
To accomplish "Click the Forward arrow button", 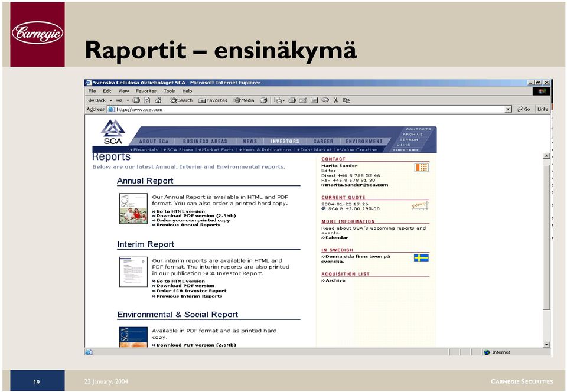I will 119,100.
